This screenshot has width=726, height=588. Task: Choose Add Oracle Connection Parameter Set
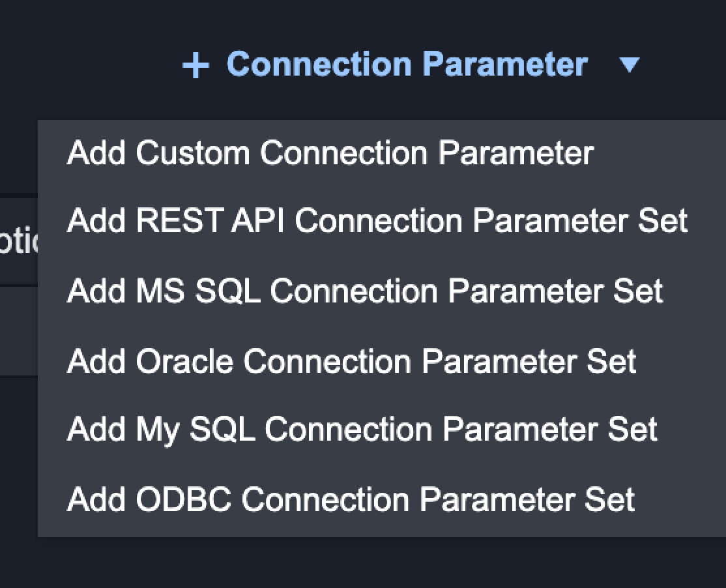coord(351,360)
